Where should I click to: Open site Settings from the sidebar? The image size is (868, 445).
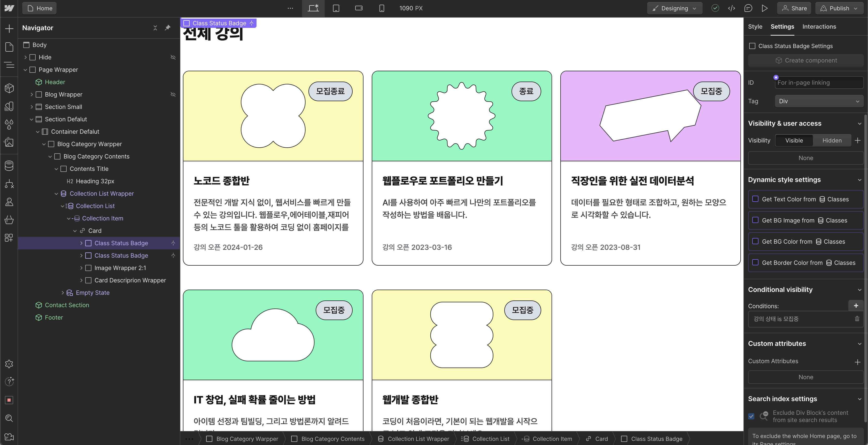(x=9, y=364)
